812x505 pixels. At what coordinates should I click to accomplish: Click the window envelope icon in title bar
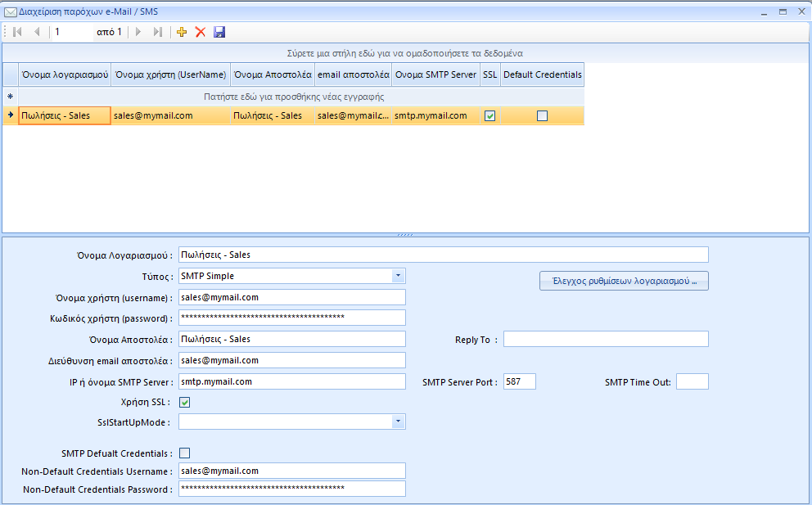[11, 11]
